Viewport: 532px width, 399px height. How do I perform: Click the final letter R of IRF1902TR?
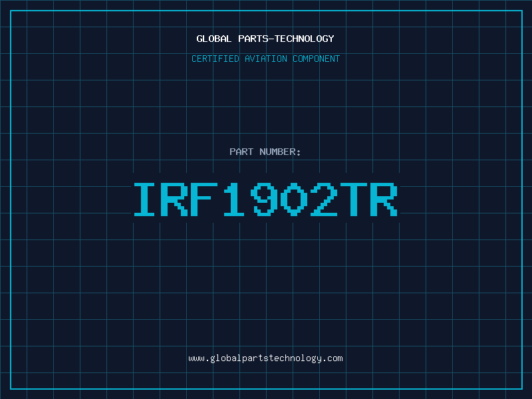coord(384,199)
